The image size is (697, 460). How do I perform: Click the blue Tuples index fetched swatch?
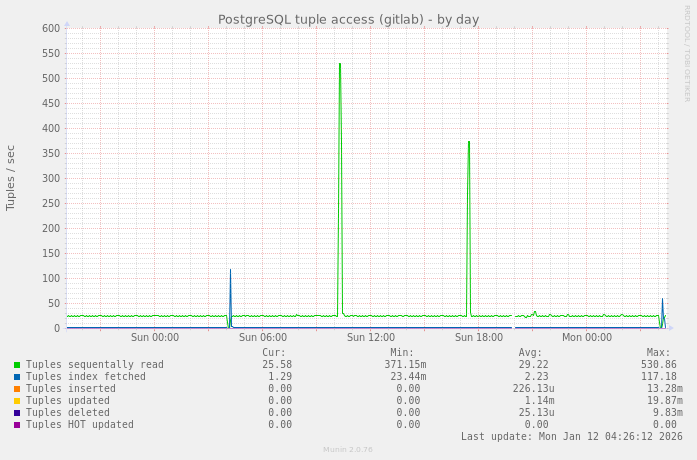17,377
